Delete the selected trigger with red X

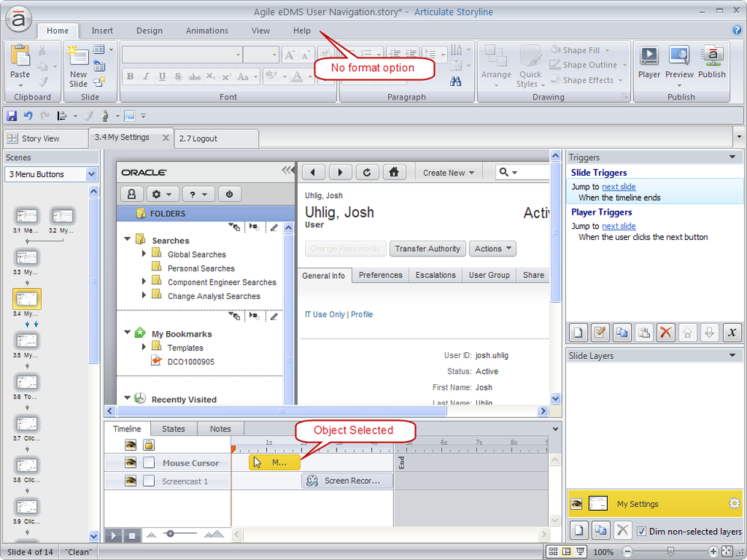click(666, 333)
